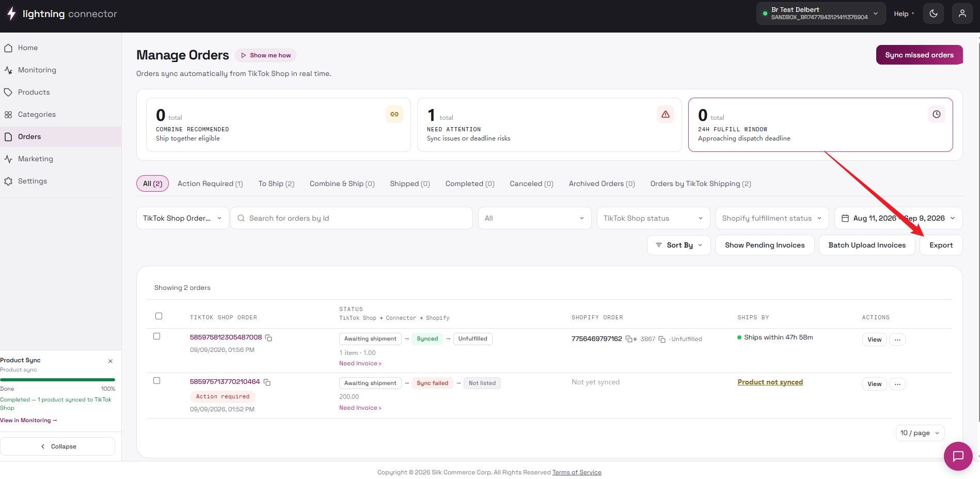Image resolution: width=980 pixels, height=479 pixels.
Task: Collapse the sidebar
Action: 58,446
